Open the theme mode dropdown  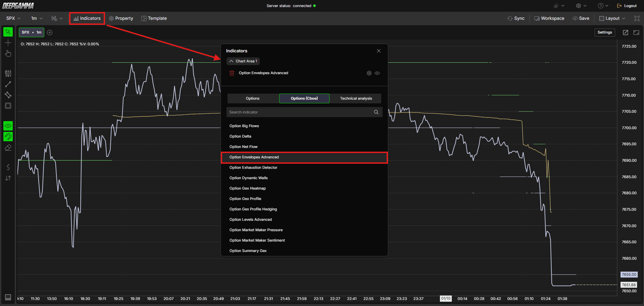(x=559, y=6)
